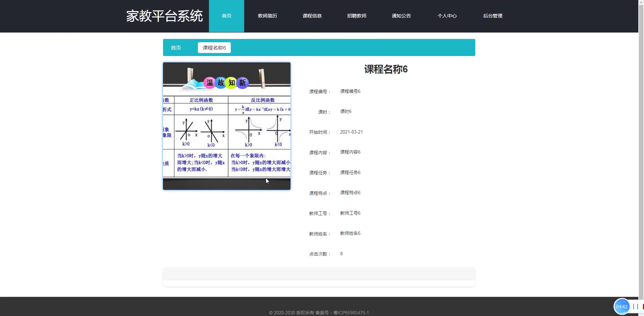Click the 课程特点6 value
The height and width of the screenshot is (316, 644).
tap(350, 193)
